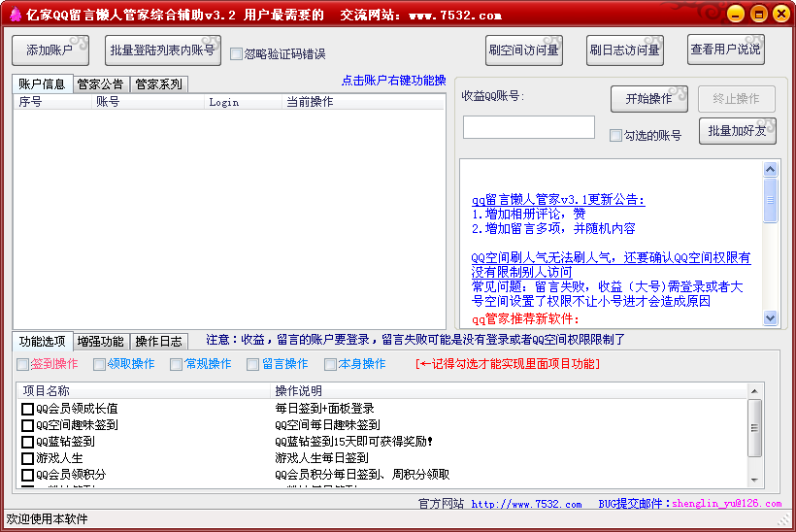Switch to the 账户信息 tab
Screen dimensions: 796x532
42,83
